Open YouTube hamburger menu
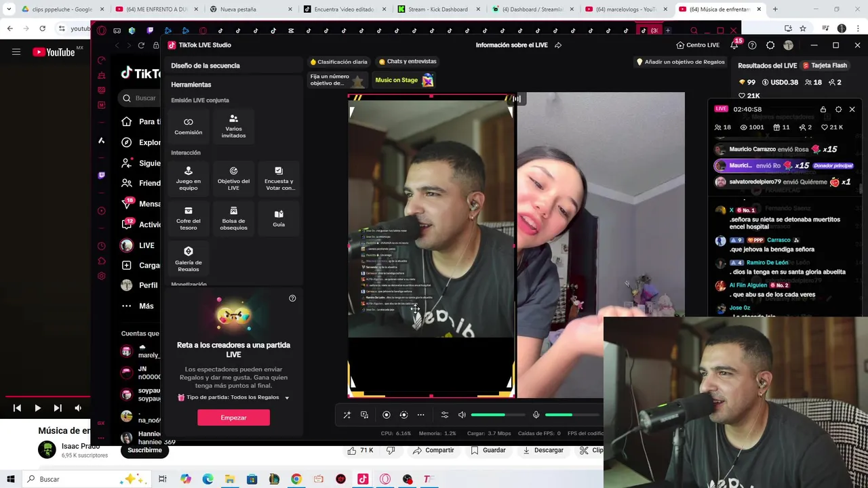This screenshot has width=868, height=488. click(16, 52)
